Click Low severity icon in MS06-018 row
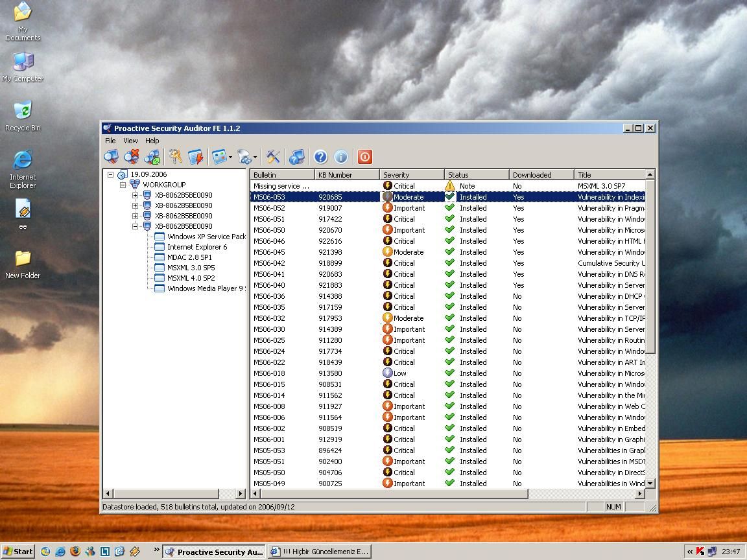This screenshot has height=560, width=747. coord(388,373)
